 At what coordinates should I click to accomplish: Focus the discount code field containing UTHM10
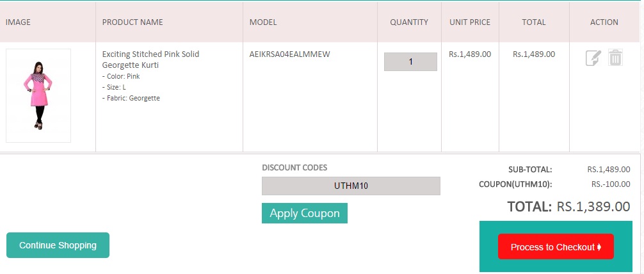pos(351,186)
